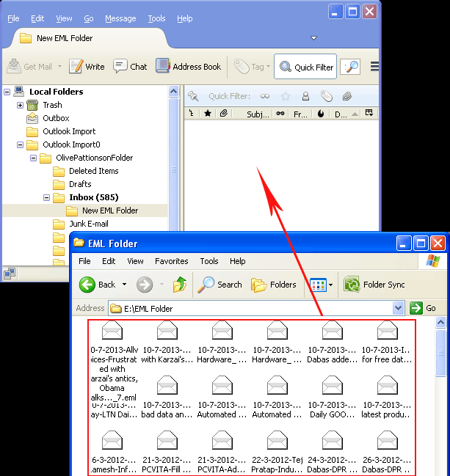
Task: Open the Address Book
Action: [x=189, y=67]
